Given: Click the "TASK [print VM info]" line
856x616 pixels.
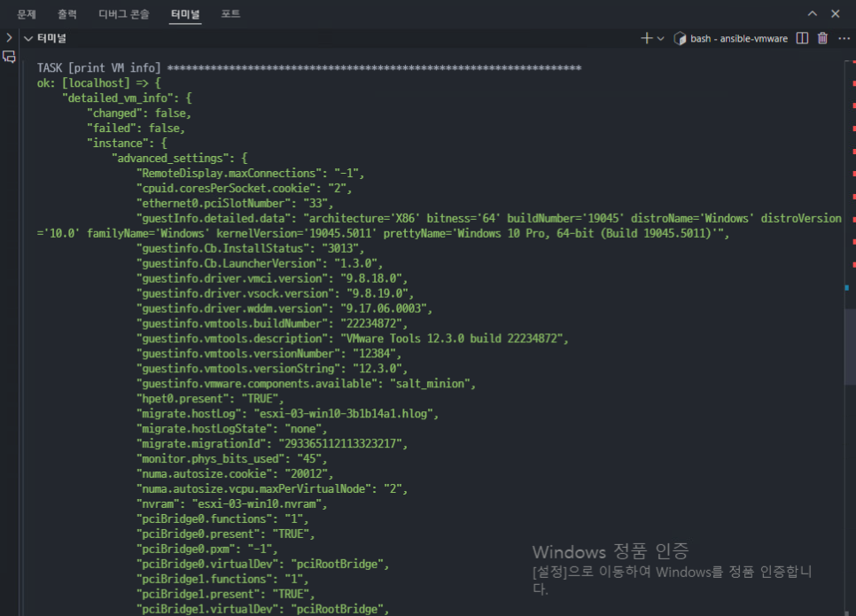Looking at the screenshot, I should [309, 67].
